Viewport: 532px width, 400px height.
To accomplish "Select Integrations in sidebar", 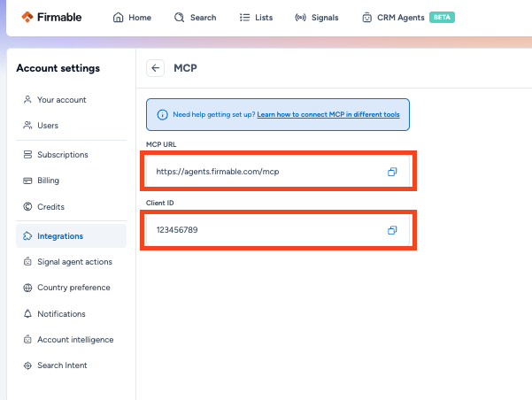I will 71,235.
